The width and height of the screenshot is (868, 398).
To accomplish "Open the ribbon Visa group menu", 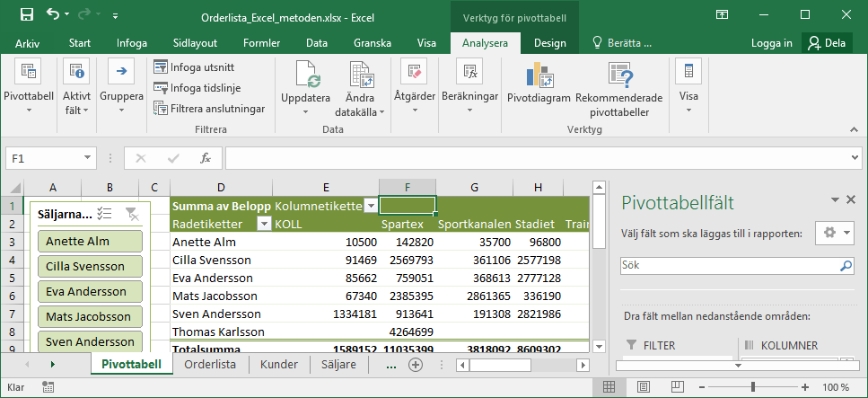I will (x=688, y=86).
